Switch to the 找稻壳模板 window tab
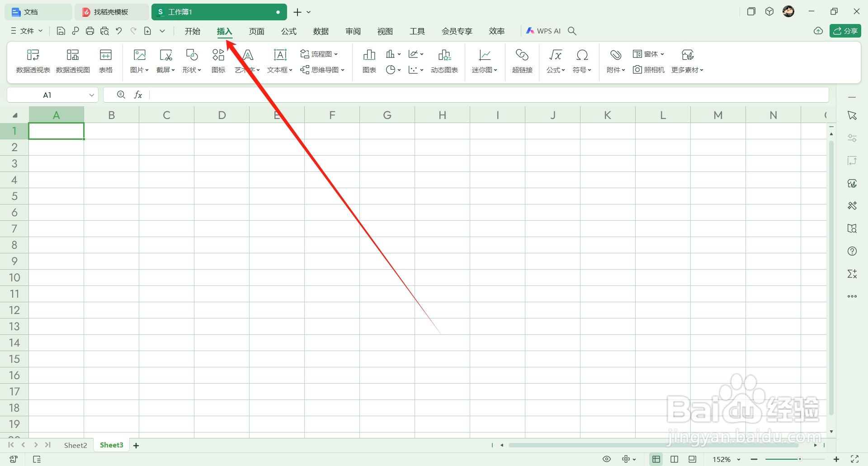This screenshot has height=466, width=868. tap(111, 12)
